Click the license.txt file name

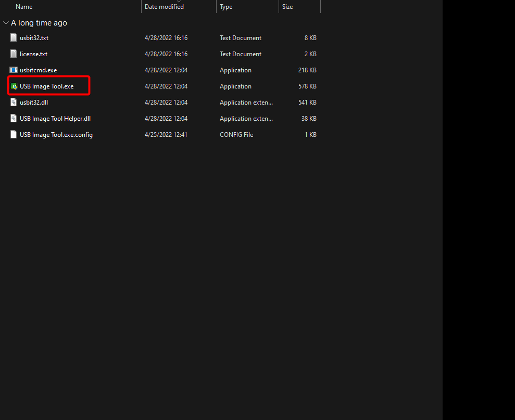coord(34,54)
